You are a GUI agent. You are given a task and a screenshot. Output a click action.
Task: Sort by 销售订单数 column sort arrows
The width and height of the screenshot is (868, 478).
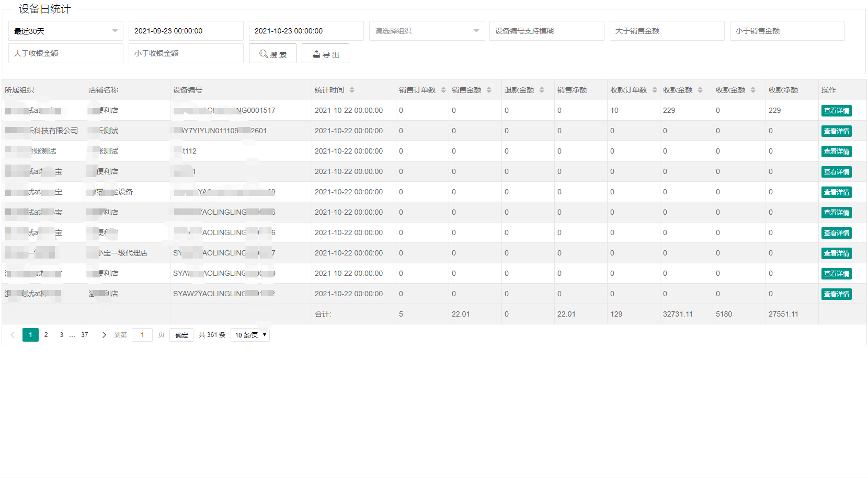pyautogui.click(x=443, y=90)
